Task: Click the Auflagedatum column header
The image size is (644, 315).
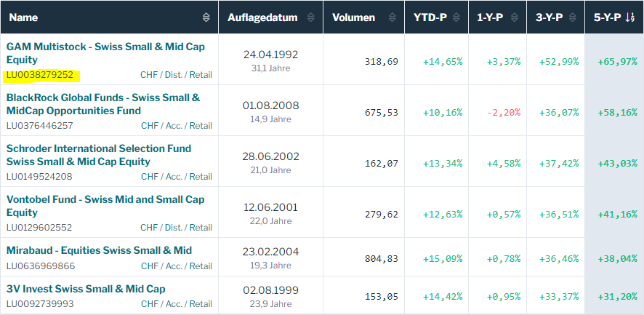Action: pos(262,17)
